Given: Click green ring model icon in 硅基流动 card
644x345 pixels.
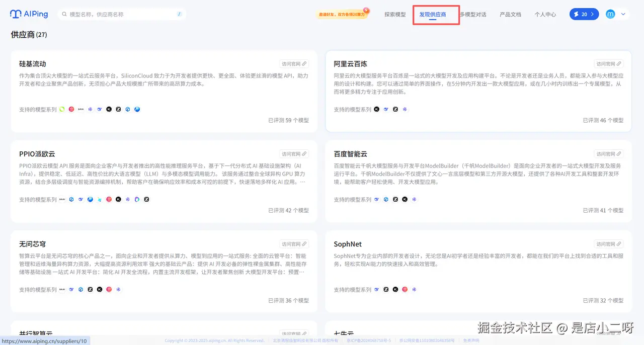Looking at the screenshot, I should coord(62,109).
